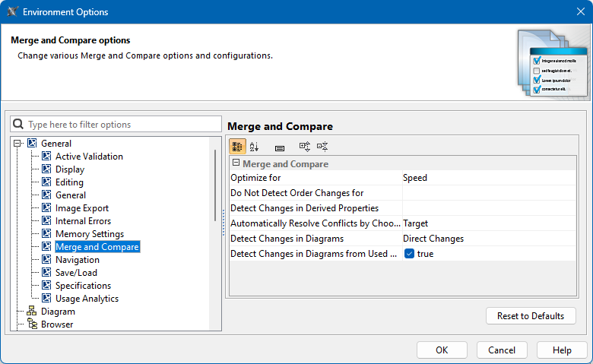Open the Save/Load options page
Screen dimensions: 593x364
[76, 273]
